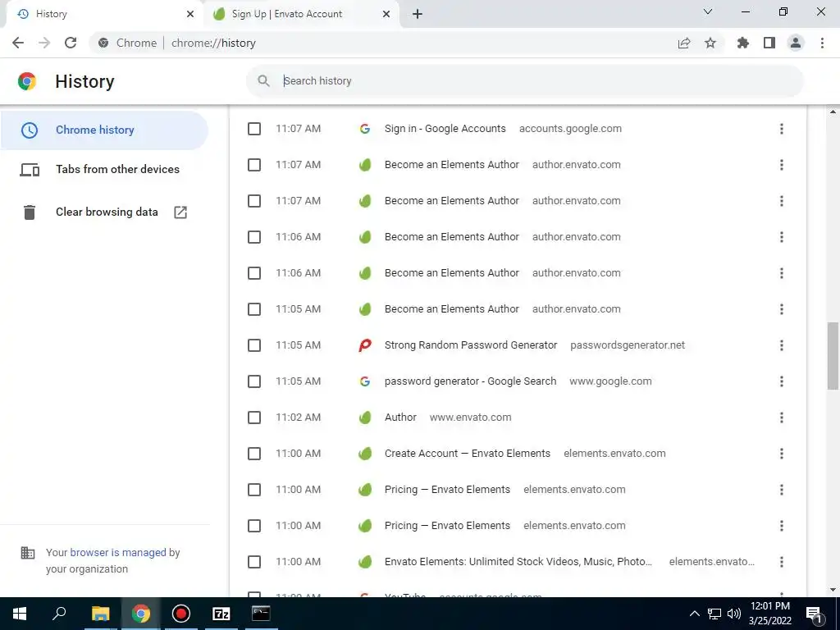840x630 pixels.
Task: Open Clear browsing data
Action: pos(104,212)
